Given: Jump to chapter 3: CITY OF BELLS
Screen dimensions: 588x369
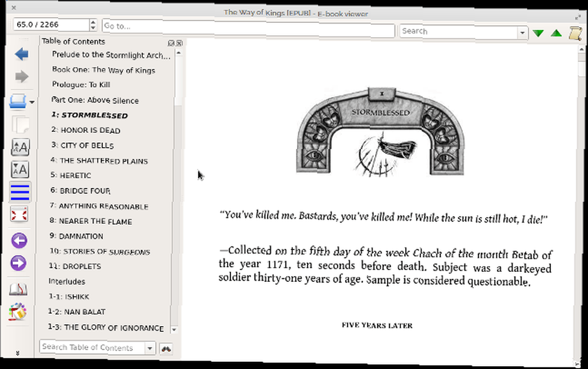Looking at the screenshot, I should (82, 145).
